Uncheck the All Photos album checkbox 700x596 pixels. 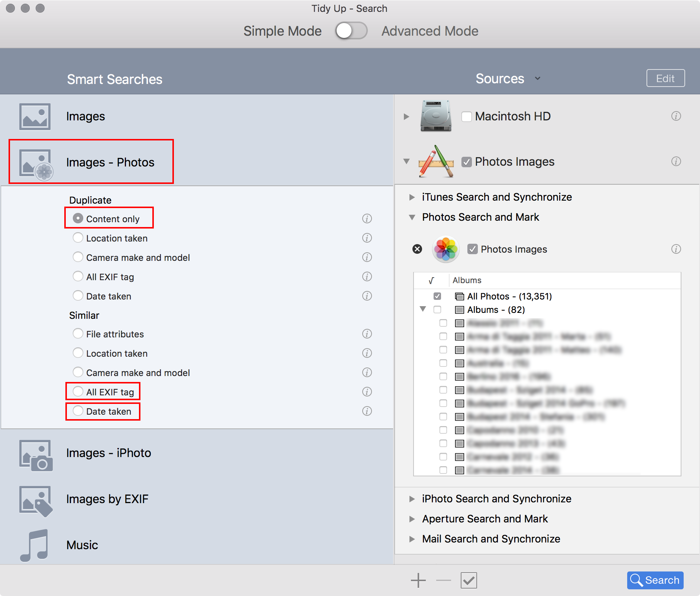click(437, 296)
